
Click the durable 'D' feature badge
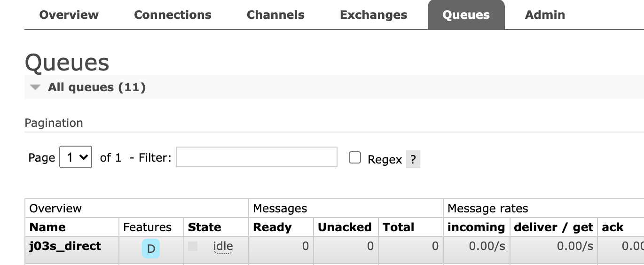[x=151, y=249]
